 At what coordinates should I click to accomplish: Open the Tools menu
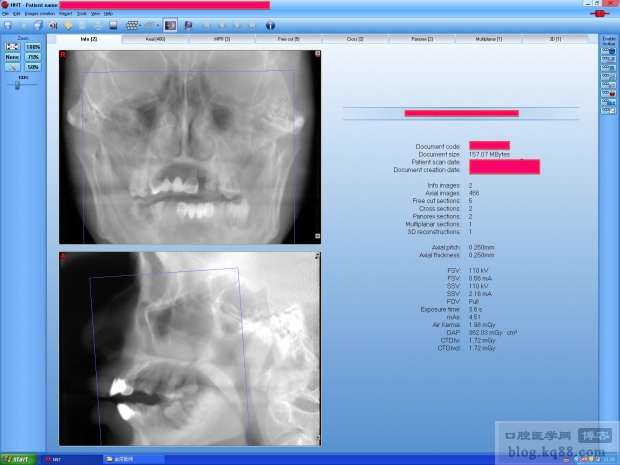pos(81,13)
